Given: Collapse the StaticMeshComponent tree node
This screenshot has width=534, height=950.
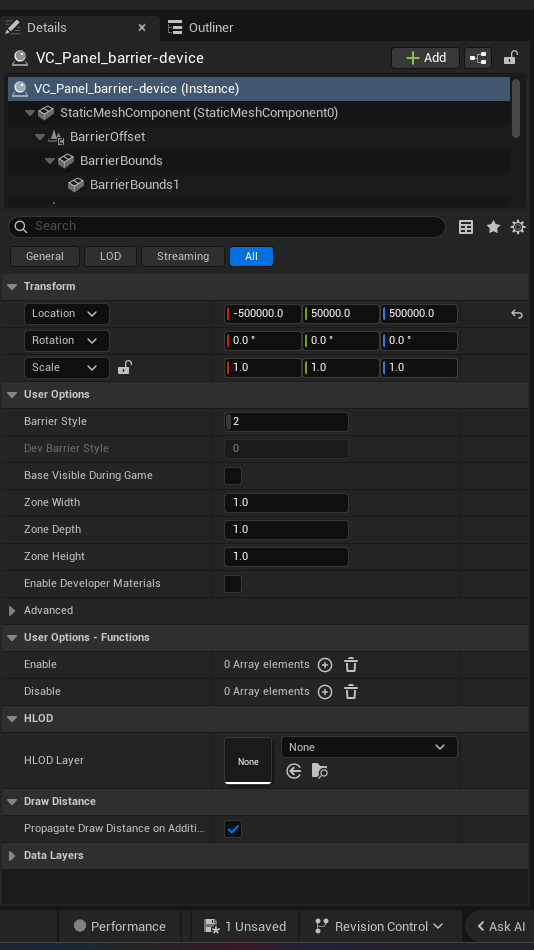Looking at the screenshot, I should [x=30, y=113].
